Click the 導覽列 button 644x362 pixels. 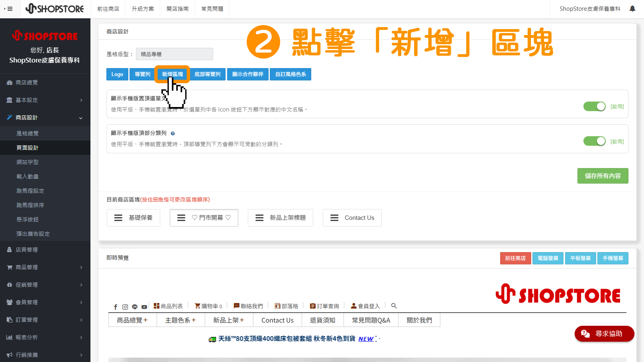click(142, 74)
